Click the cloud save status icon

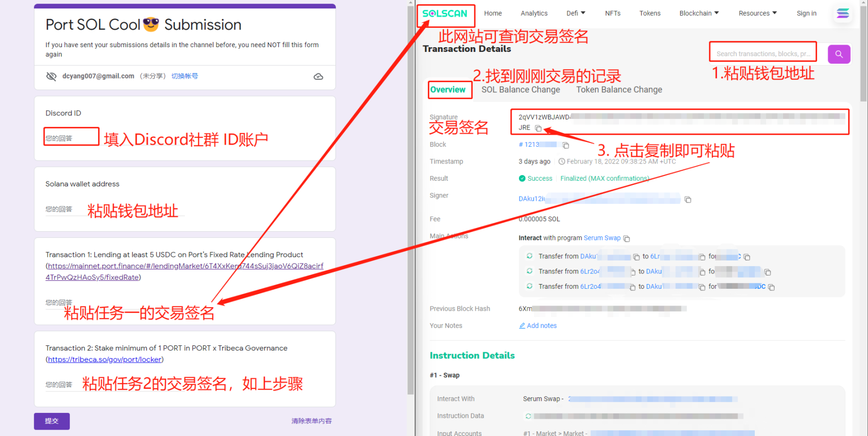(x=318, y=77)
